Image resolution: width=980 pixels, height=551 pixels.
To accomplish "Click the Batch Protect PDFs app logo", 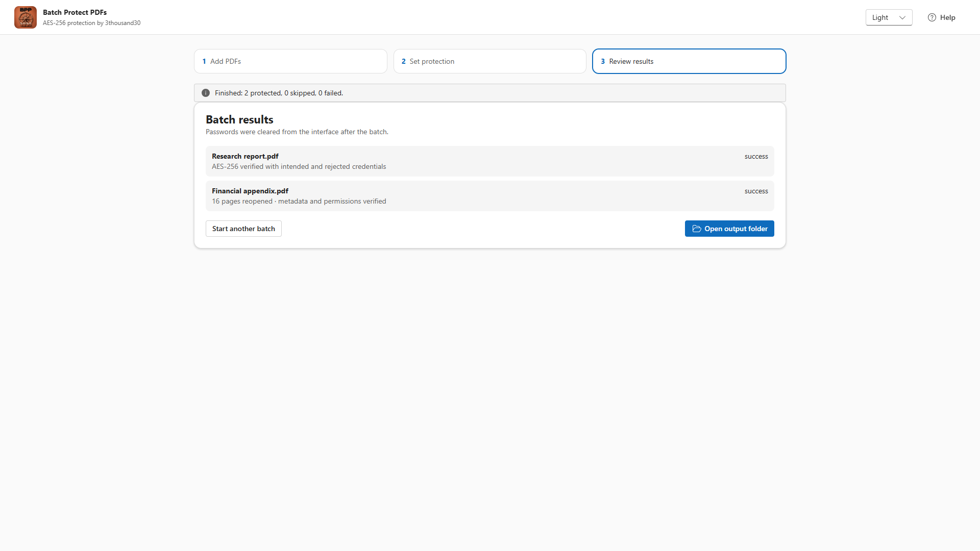I will click(26, 17).
